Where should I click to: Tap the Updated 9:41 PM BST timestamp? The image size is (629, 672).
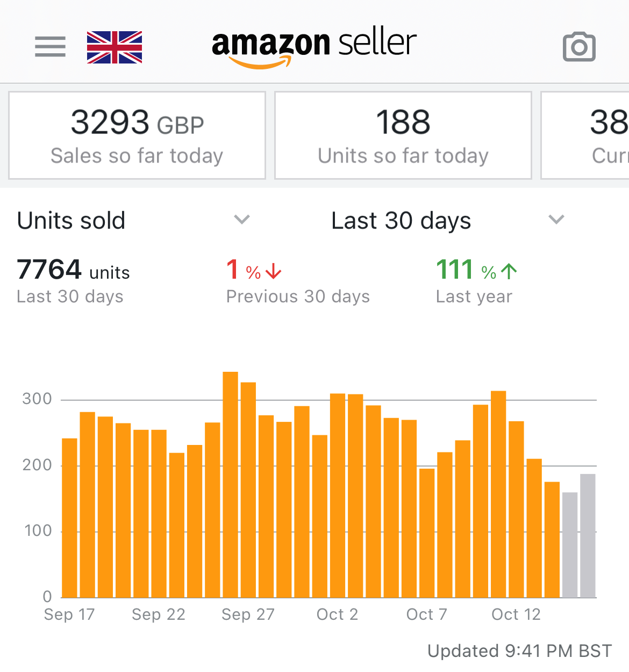(x=519, y=651)
